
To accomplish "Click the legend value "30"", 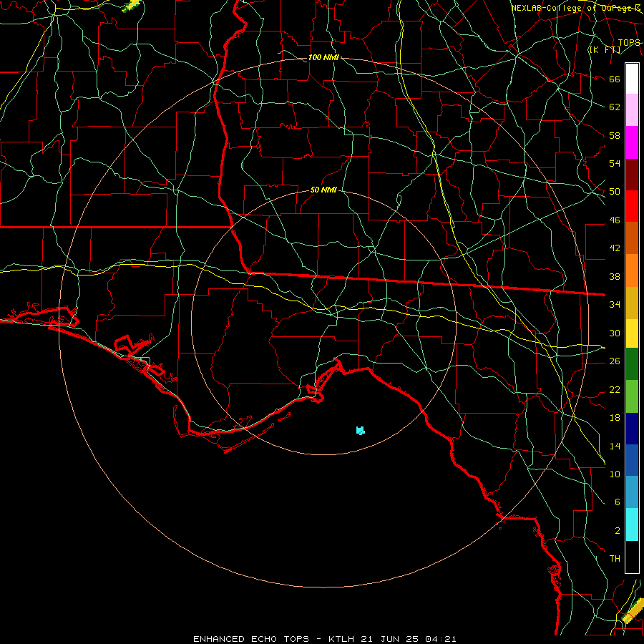I will (x=615, y=333).
